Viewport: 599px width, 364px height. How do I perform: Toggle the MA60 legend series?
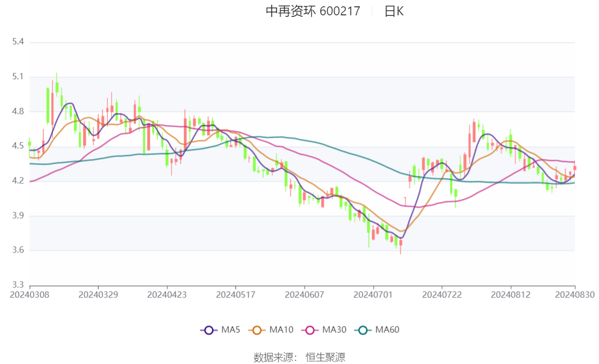pos(377,330)
